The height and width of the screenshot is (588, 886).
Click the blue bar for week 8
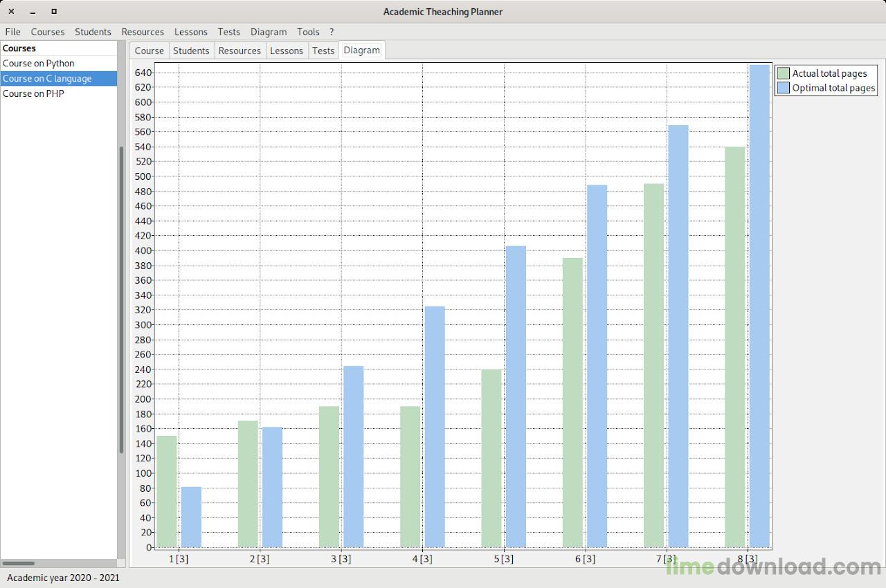(x=759, y=306)
